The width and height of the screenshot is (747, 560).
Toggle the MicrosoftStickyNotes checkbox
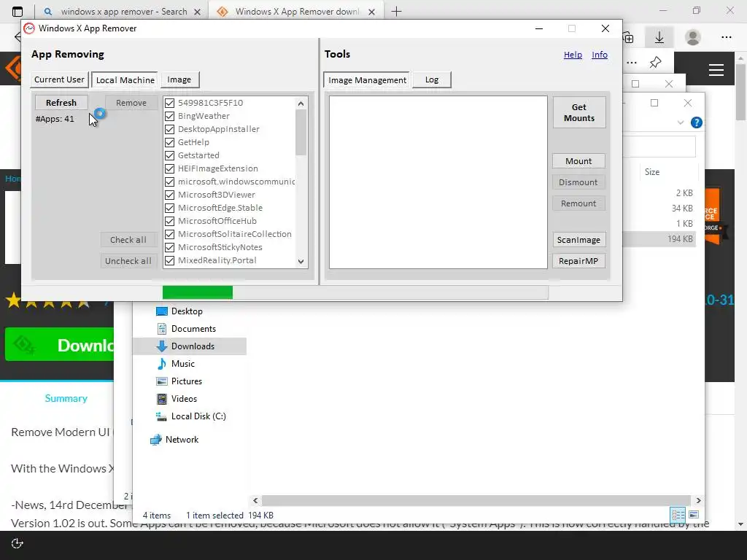point(169,247)
